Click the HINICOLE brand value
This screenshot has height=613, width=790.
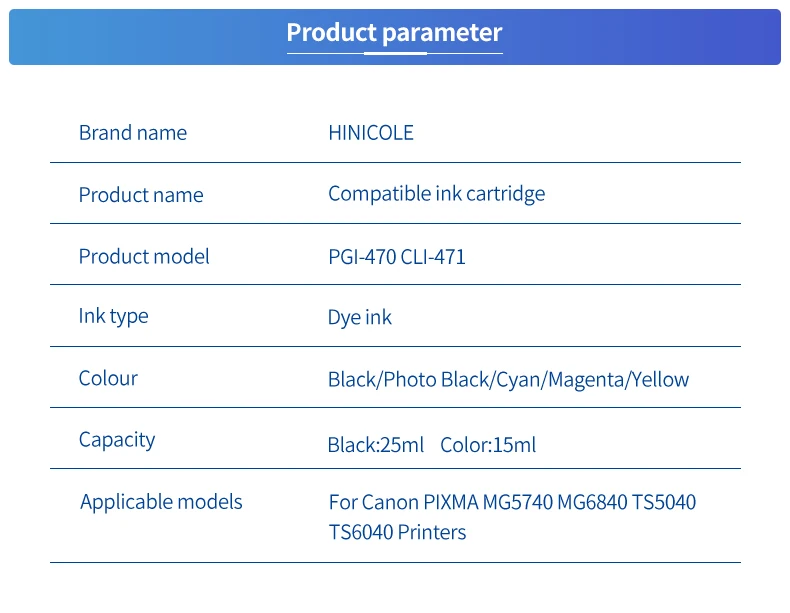(x=371, y=133)
